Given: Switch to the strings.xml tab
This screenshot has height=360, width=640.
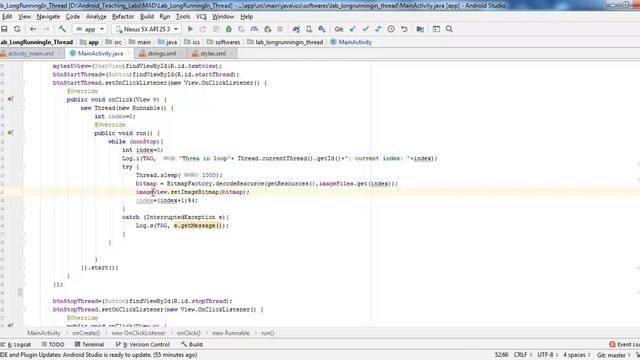Looking at the screenshot, I should 162,53.
